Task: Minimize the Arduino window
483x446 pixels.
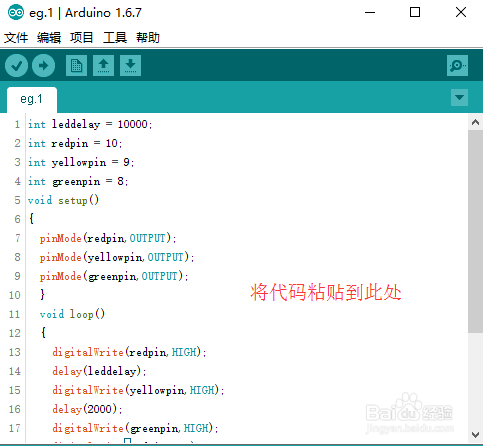Action: coord(370,13)
